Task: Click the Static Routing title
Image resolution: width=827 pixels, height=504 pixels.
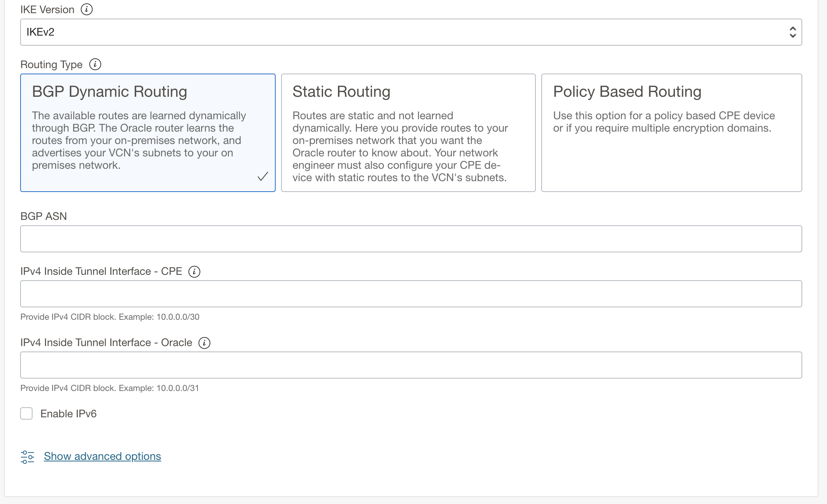Action: click(x=341, y=91)
